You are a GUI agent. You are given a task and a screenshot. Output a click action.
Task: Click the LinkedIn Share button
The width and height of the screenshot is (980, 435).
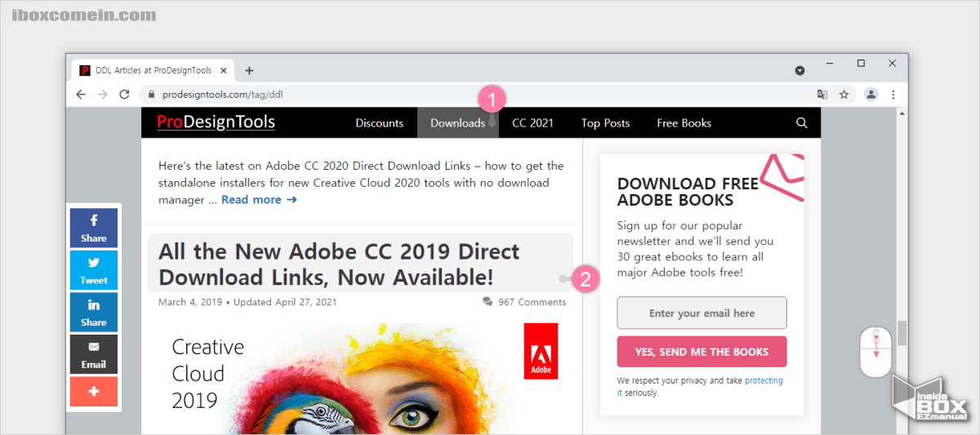[x=93, y=313]
